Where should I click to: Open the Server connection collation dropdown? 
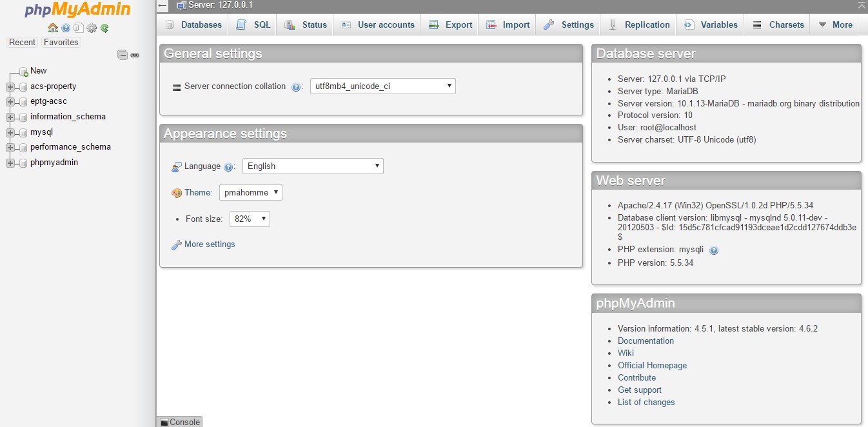382,86
